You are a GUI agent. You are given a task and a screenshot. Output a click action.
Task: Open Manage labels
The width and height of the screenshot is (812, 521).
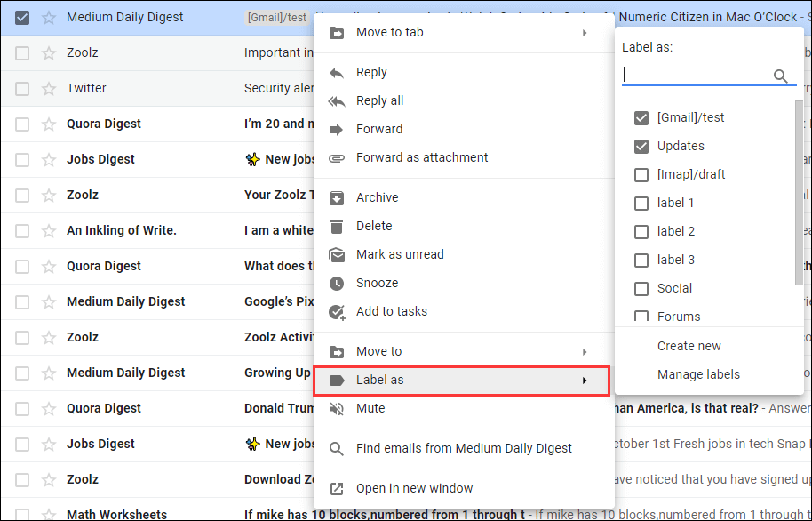pos(698,374)
